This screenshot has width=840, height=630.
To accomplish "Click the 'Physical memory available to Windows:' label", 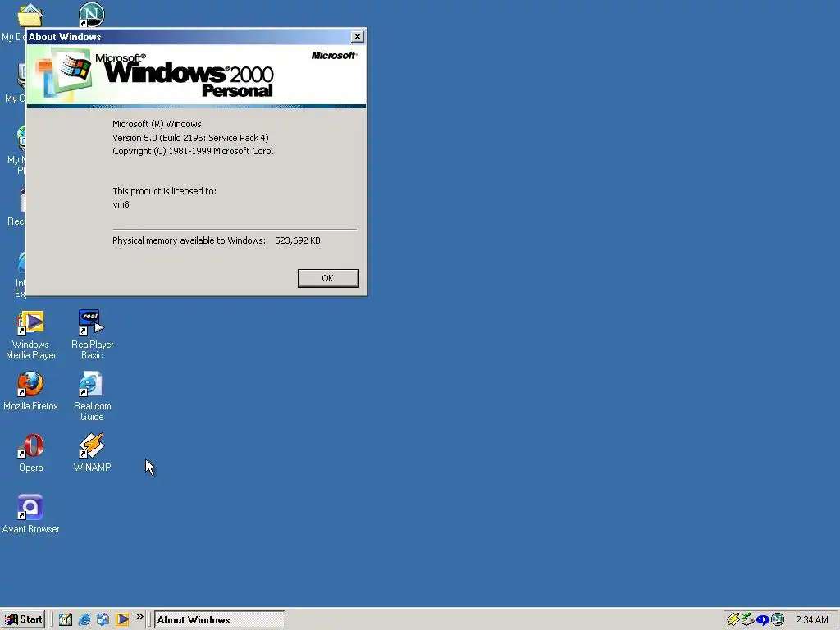I will [x=189, y=240].
